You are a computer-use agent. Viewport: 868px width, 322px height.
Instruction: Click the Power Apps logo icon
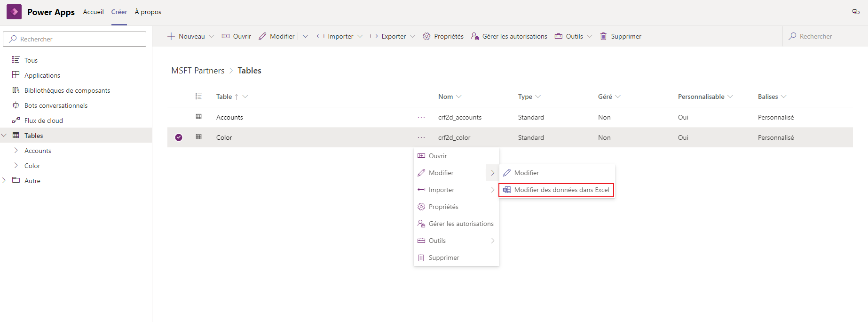pos(14,12)
